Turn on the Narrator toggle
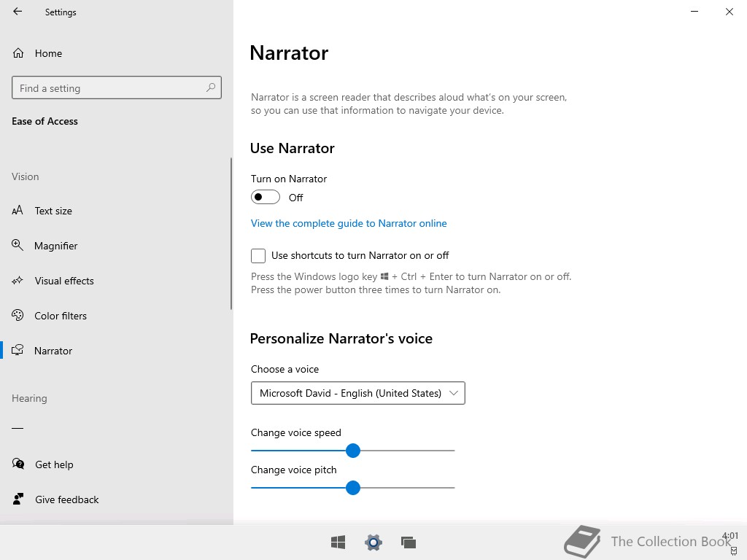This screenshot has width=747, height=560. 266,197
